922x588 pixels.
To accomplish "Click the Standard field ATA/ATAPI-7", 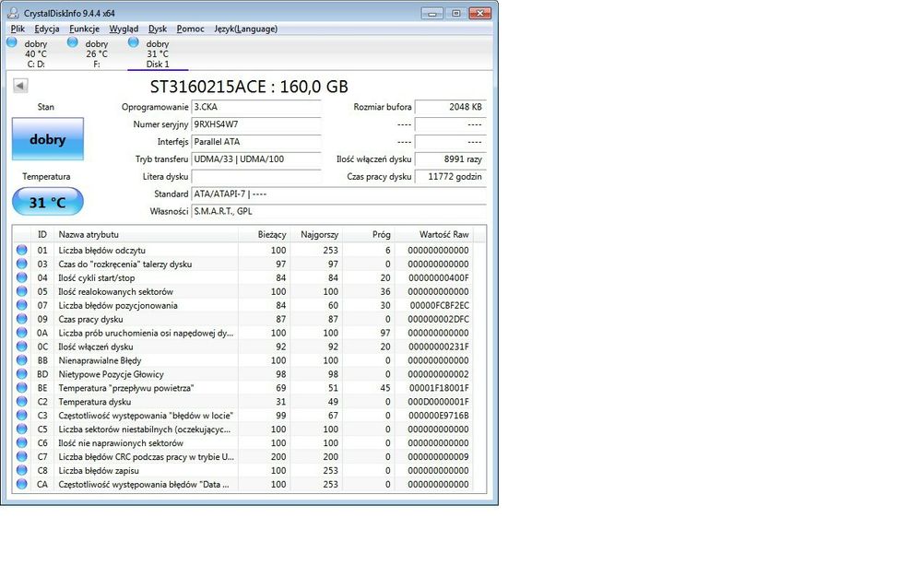I will coord(339,194).
